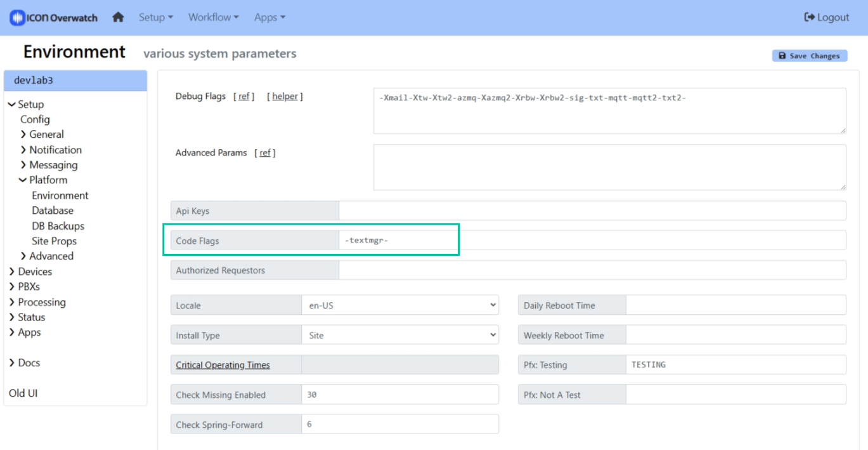Click into the Code Flags field
Viewport: 868px width, 450px height.
point(592,241)
